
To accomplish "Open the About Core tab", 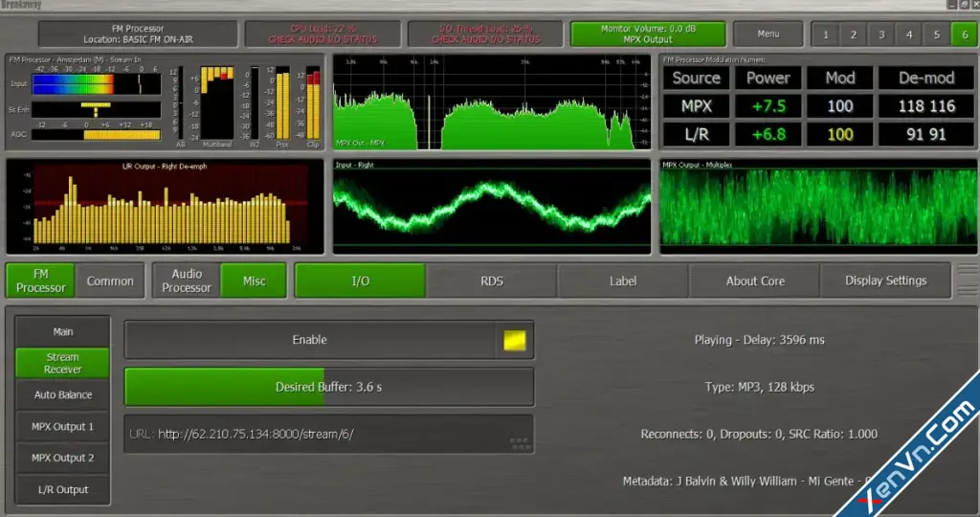I will point(755,281).
